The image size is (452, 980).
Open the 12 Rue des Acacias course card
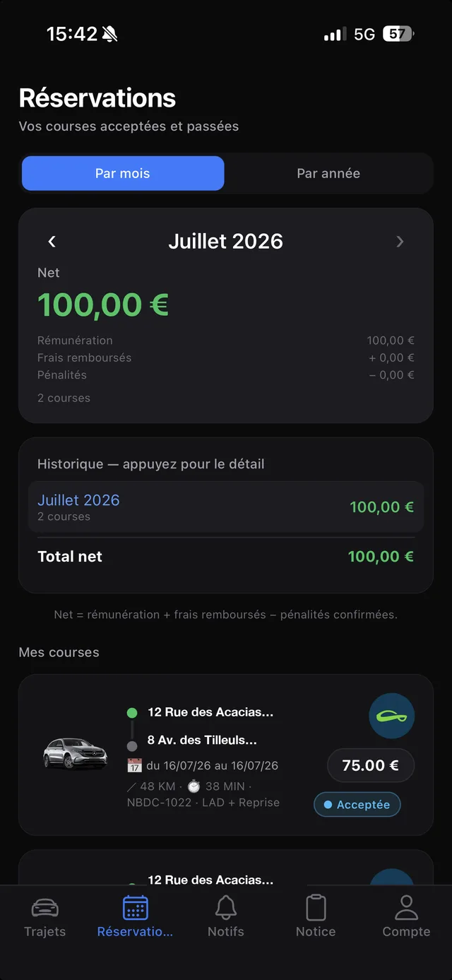(x=226, y=755)
